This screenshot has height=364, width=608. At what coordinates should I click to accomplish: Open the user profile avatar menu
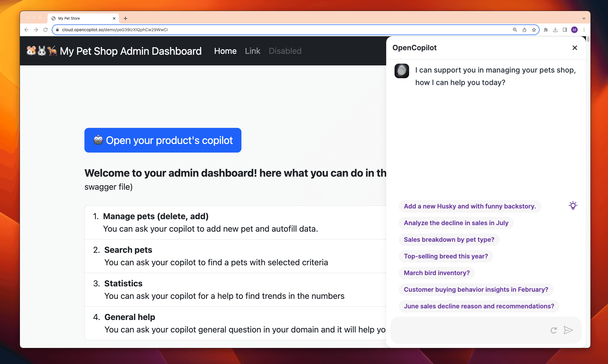tap(574, 30)
